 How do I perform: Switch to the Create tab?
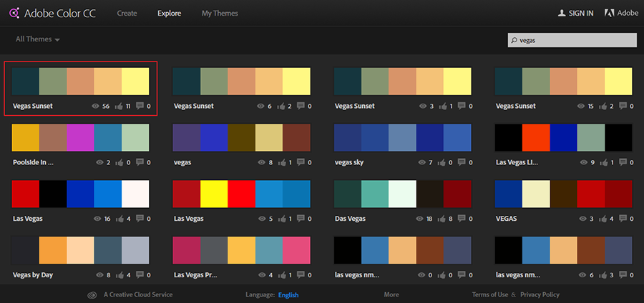click(127, 13)
